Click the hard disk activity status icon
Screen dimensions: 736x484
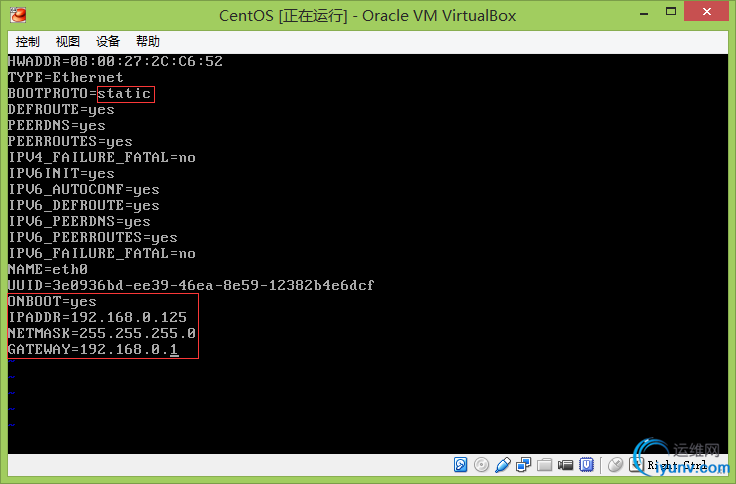(461, 465)
